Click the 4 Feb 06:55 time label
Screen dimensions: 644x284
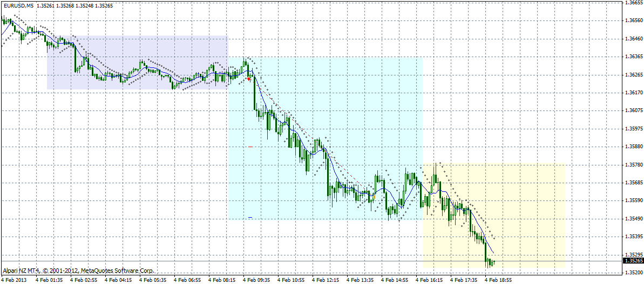(187, 281)
